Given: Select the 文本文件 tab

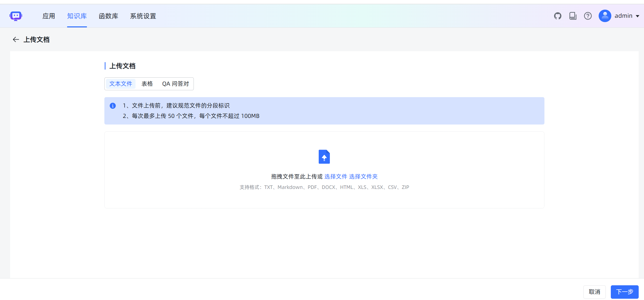Looking at the screenshot, I should [x=121, y=84].
